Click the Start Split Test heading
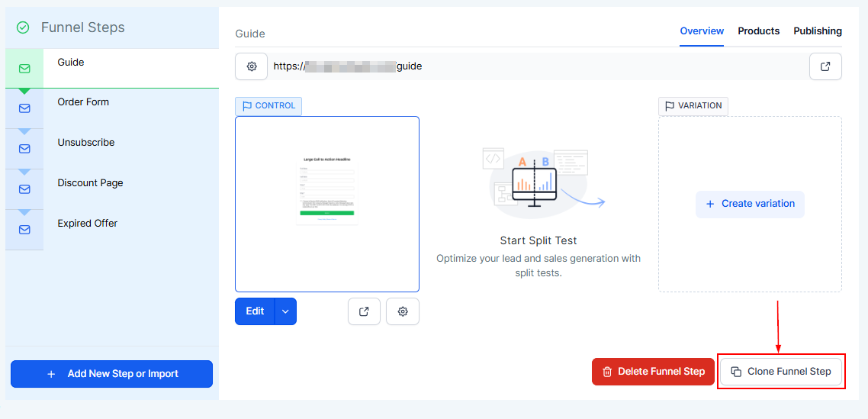 [x=538, y=240]
